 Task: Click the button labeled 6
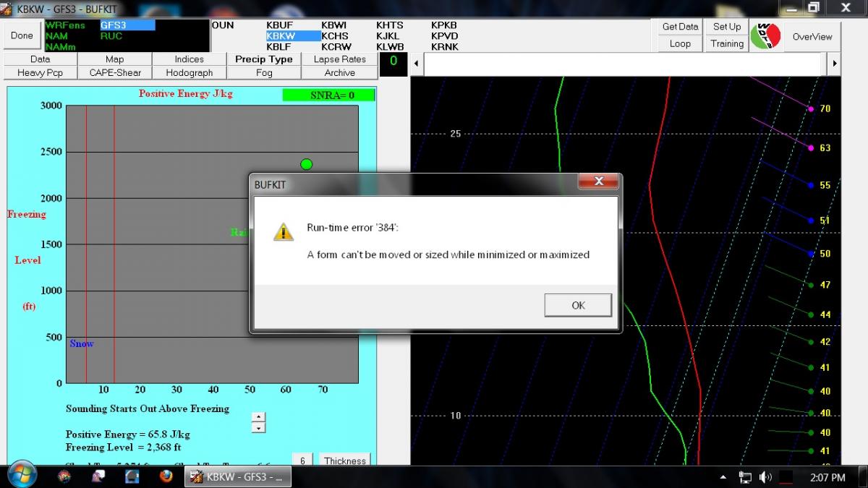[x=302, y=460]
